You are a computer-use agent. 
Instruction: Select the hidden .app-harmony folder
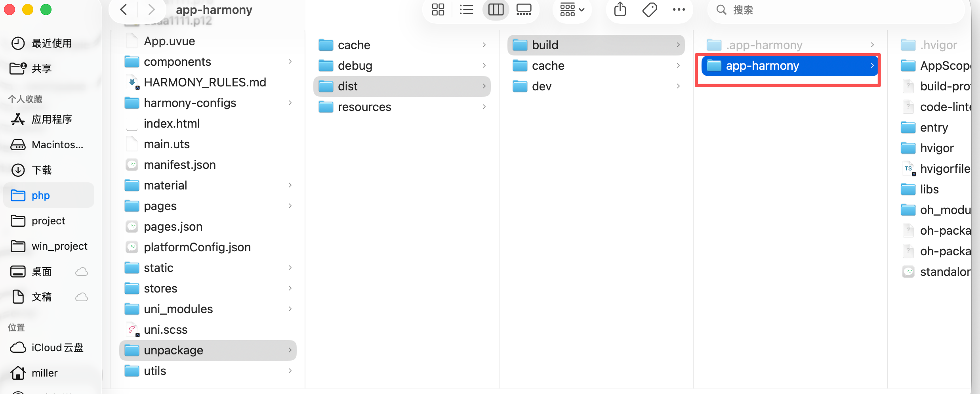pos(790,45)
